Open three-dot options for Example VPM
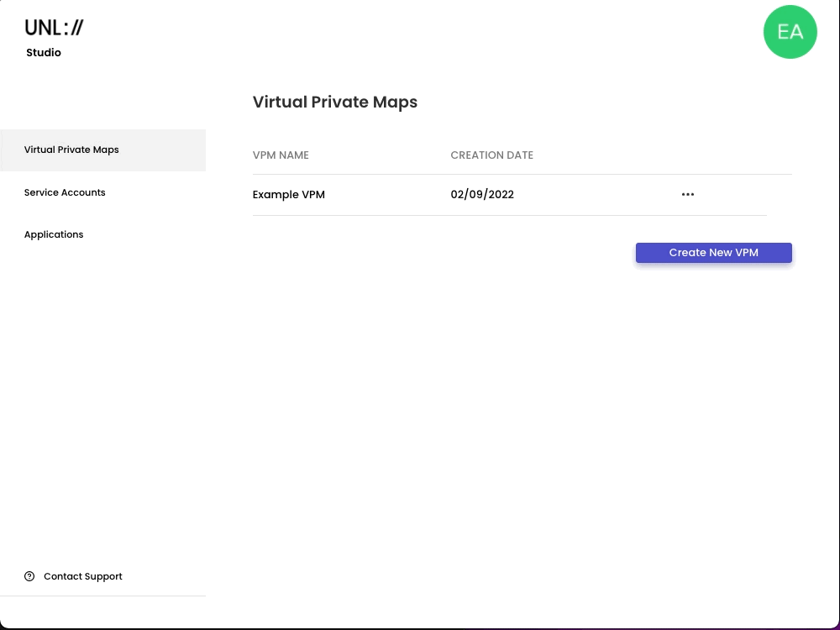The height and width of the screenshot is (630, 840). coord(688,194)
